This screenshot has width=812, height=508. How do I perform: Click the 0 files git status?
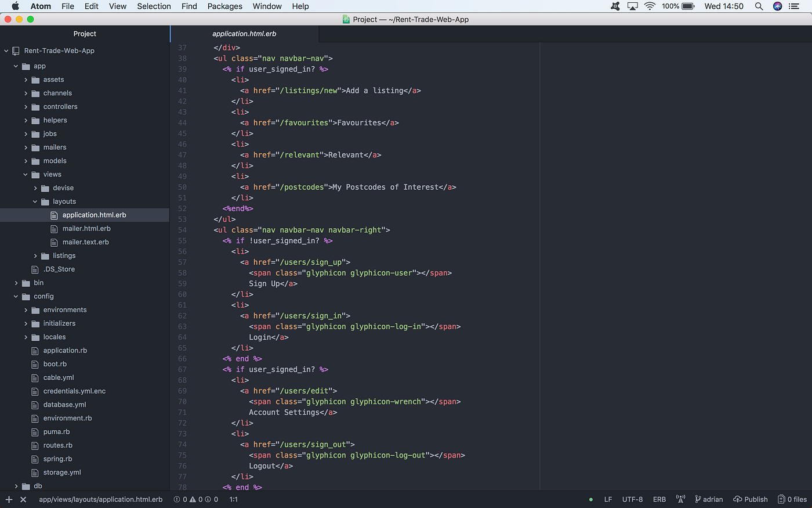(792, 499)
